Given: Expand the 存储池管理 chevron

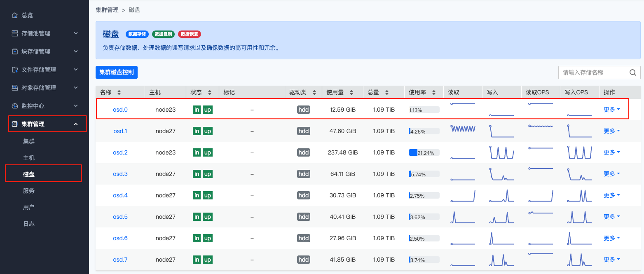Looking at the screenshot, I should click(76, 33).
